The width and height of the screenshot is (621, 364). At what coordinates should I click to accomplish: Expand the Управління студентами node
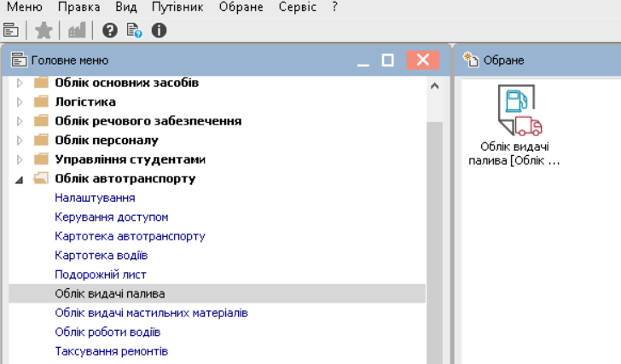click(20, 159)
